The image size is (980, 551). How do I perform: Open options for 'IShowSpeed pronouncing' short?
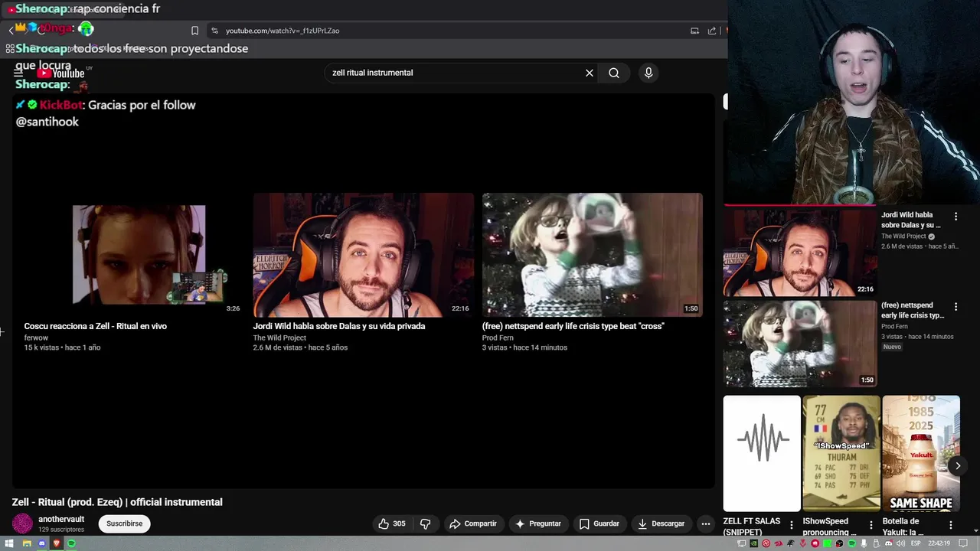tap(871, 525)
